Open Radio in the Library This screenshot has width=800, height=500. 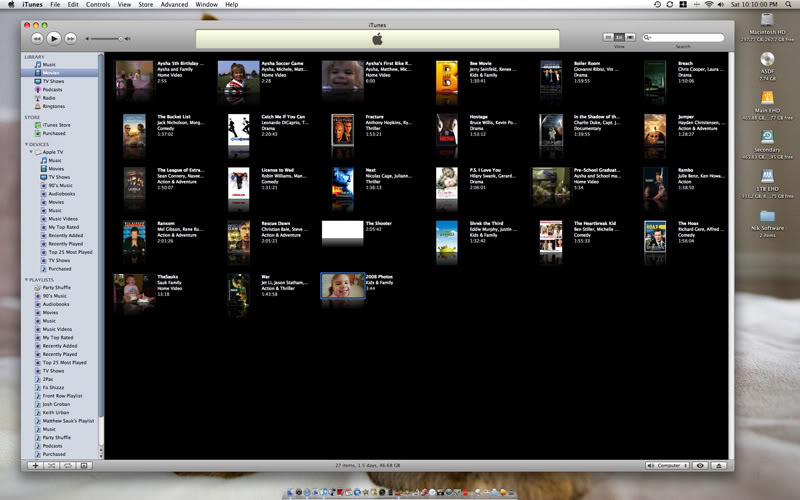click(x=49, y=98)
